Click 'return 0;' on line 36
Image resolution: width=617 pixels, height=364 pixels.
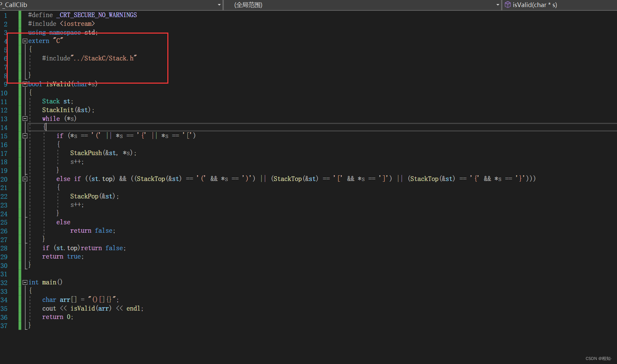[57, 317]
